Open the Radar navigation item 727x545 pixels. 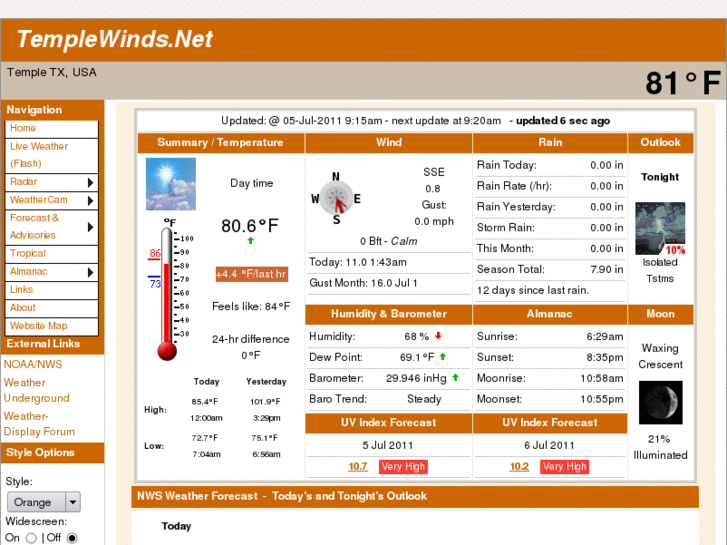(51, 182)
